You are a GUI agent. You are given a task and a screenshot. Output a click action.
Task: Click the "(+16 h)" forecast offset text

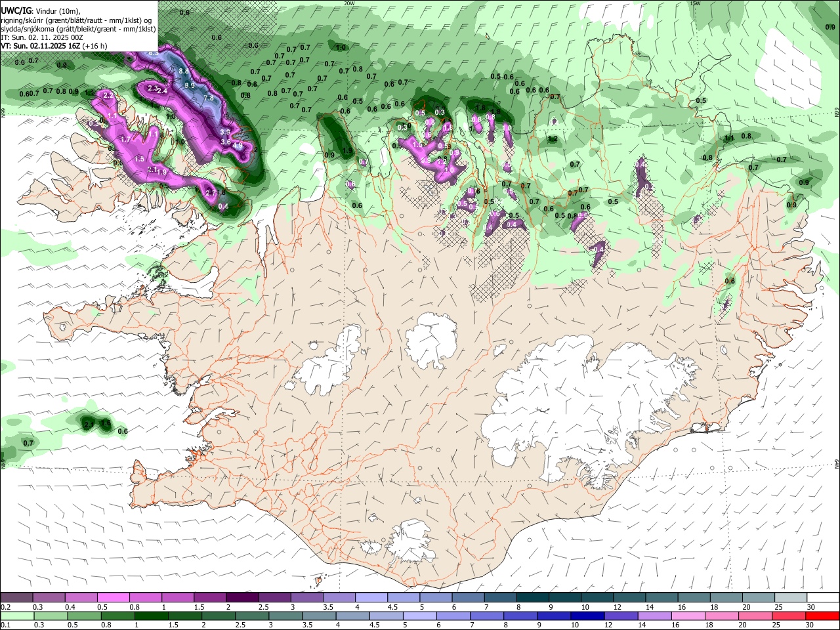click(95, 46)
